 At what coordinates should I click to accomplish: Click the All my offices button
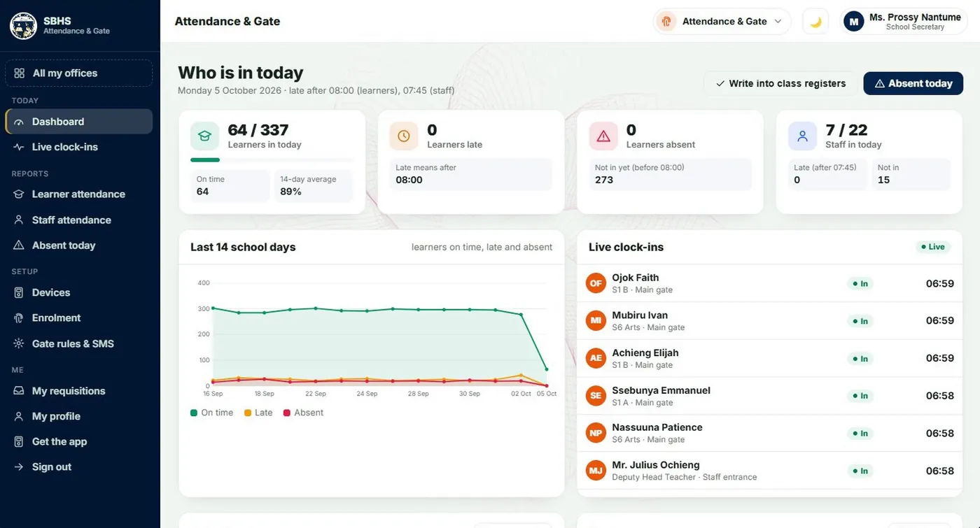coord(78,73)
